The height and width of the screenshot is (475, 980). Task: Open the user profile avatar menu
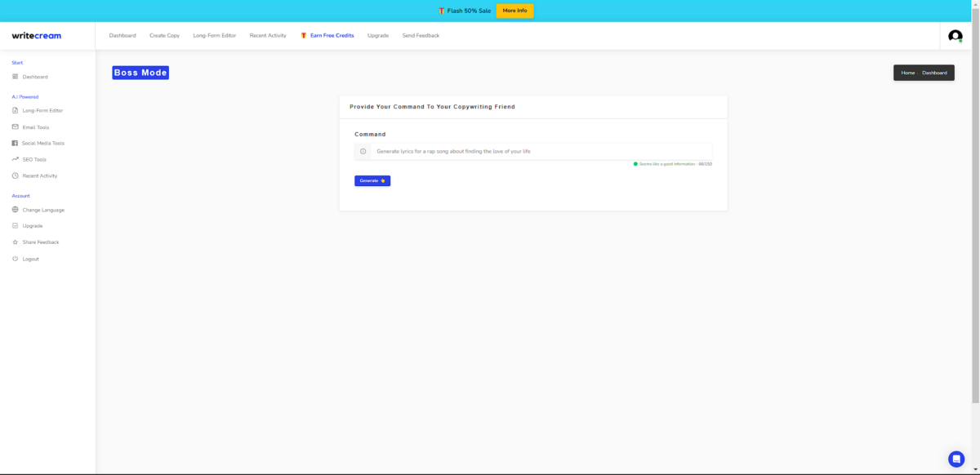pyautogui.click(x=955, y=36)
